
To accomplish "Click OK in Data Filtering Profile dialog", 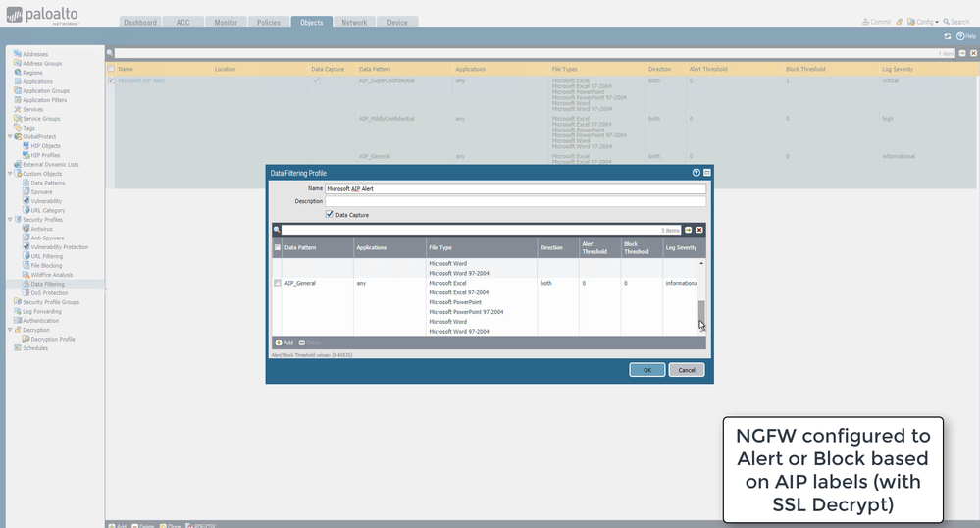I will coord(646,370).
